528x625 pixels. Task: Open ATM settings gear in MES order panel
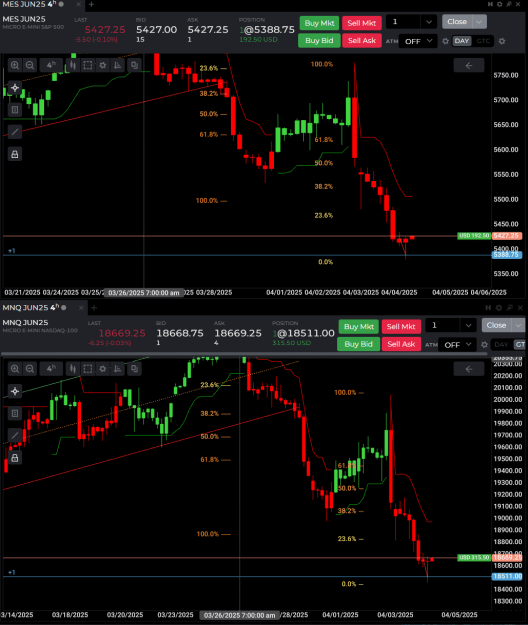click(446, 41)
